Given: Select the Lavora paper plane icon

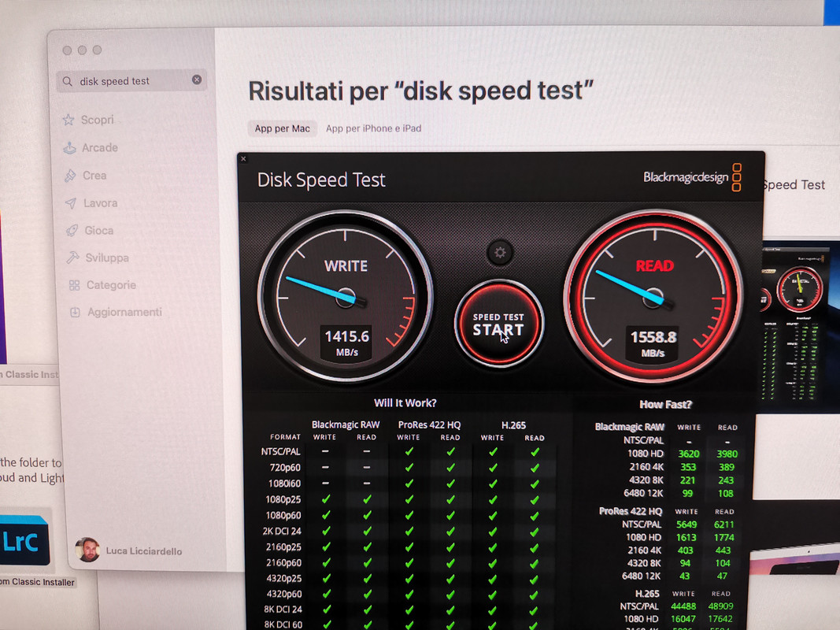Looking at the screenshot, I should point(71,204).
